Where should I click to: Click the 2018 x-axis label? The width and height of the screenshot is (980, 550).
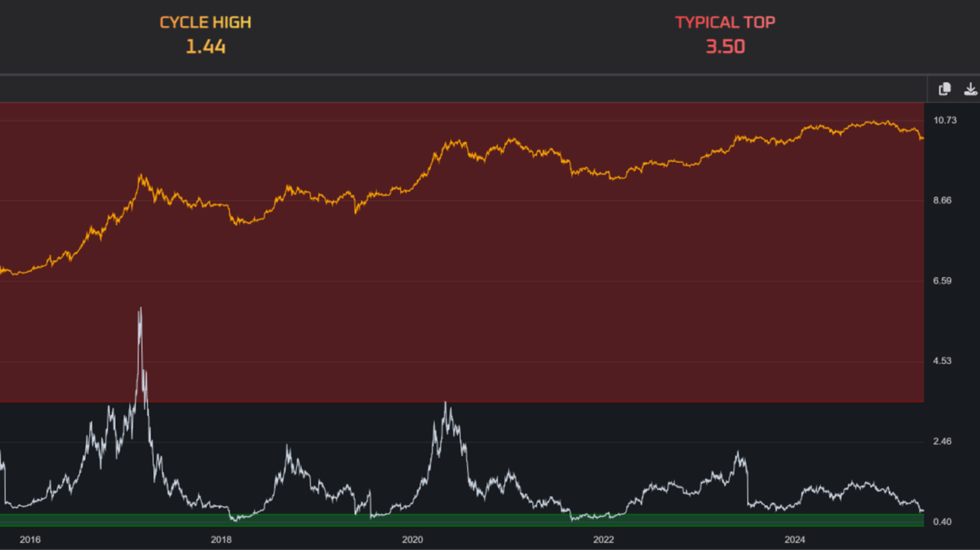click(x=221, y=540)
